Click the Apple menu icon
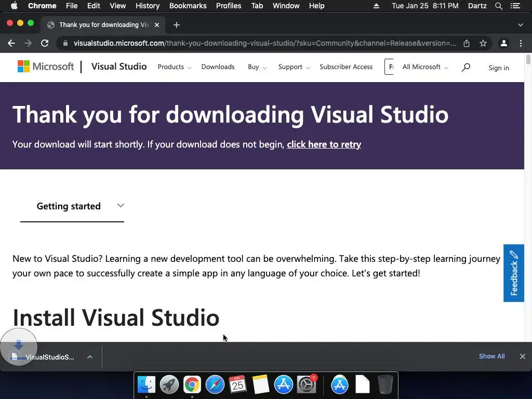The height and width of the screenshot is (399, 532). [x=14, y=6]
